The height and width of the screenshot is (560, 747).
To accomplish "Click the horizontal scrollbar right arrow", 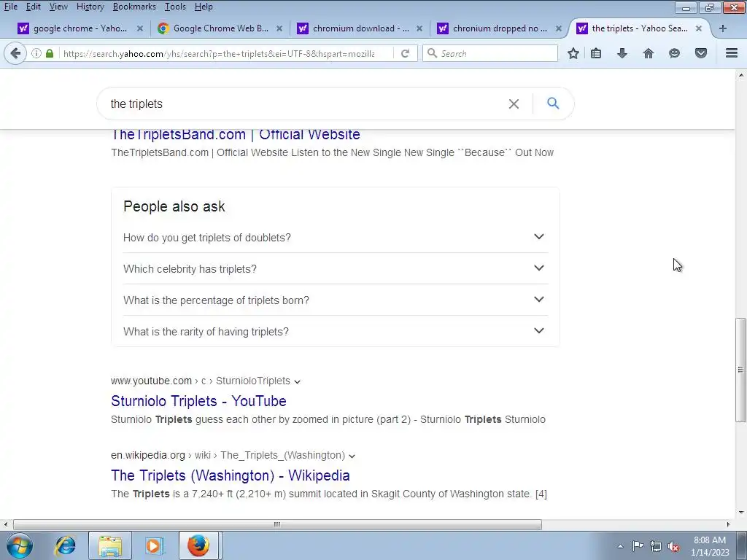I will [x=728, y=524].
